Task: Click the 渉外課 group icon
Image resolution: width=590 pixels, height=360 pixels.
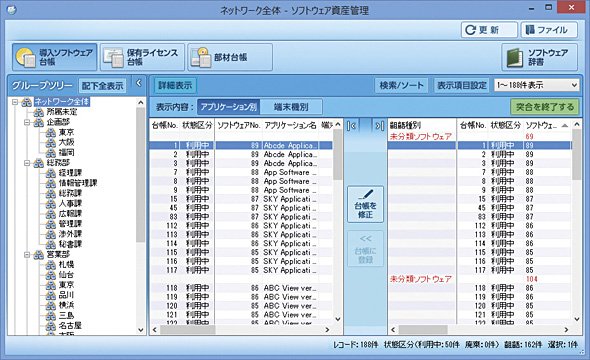Action: 51,234
